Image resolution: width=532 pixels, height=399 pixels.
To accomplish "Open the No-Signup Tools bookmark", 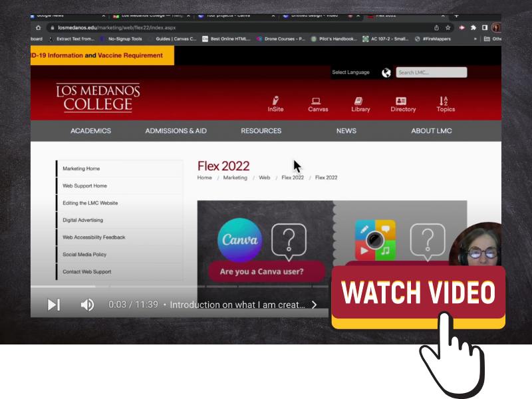I will [x=121, y=39].
